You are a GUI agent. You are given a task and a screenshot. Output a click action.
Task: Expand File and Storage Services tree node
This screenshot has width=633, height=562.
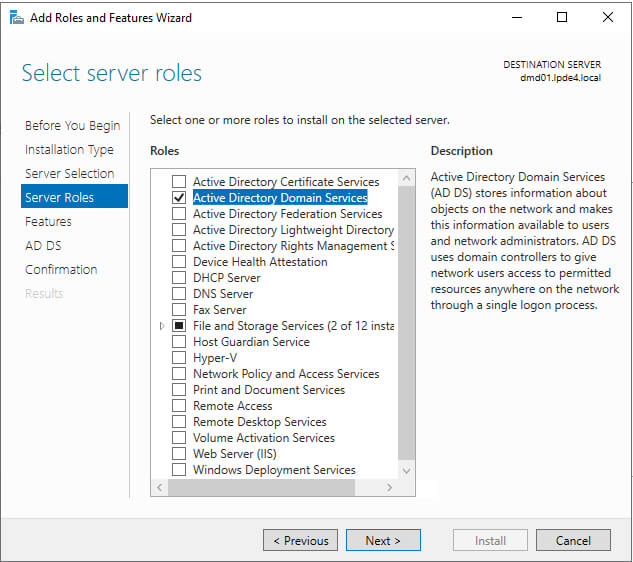click(162, 326)
